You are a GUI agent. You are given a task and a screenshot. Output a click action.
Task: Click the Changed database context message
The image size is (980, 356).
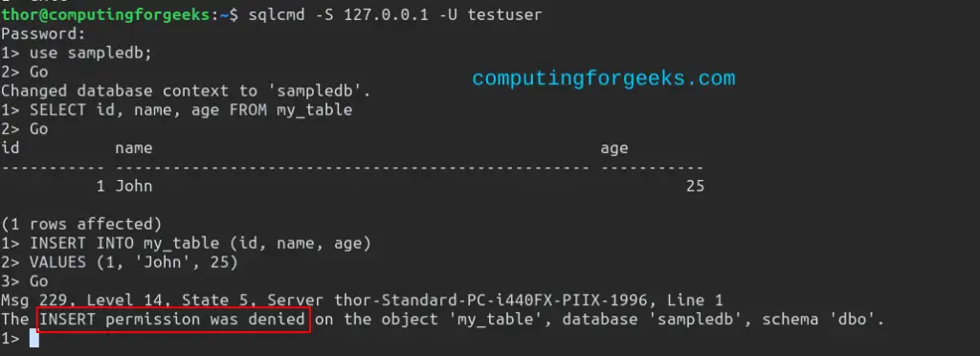pyautogui.click(x=187, y=91)
